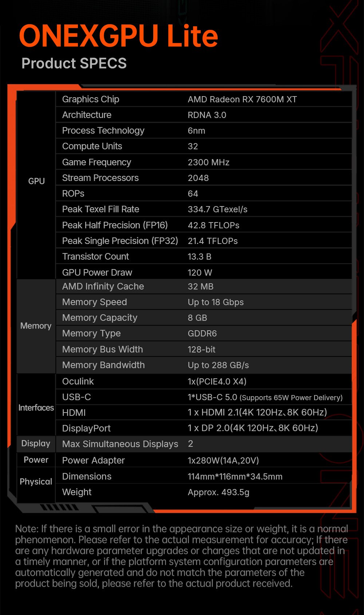Click the GPU Power Draw label

pos(97,272)
